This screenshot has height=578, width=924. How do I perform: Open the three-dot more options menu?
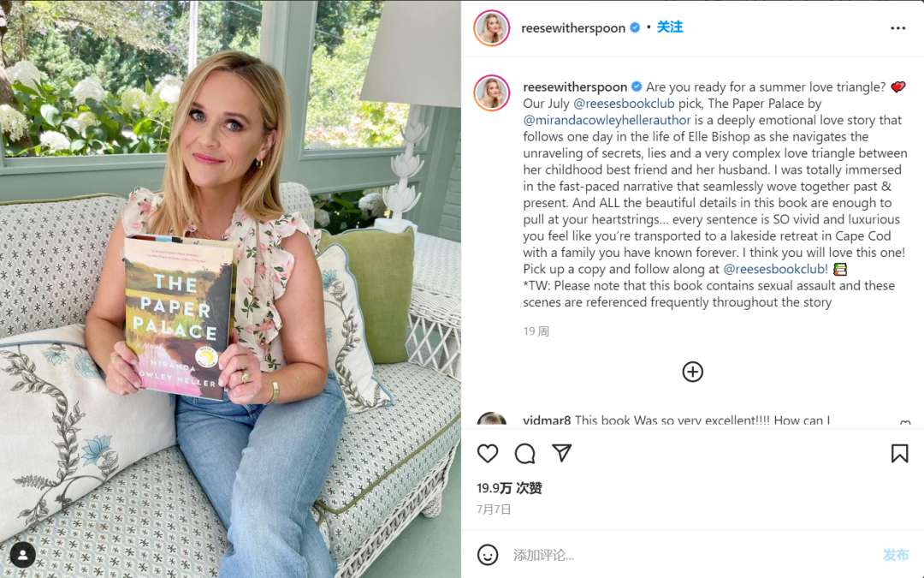pyautogui.click(x=898, y=28)
